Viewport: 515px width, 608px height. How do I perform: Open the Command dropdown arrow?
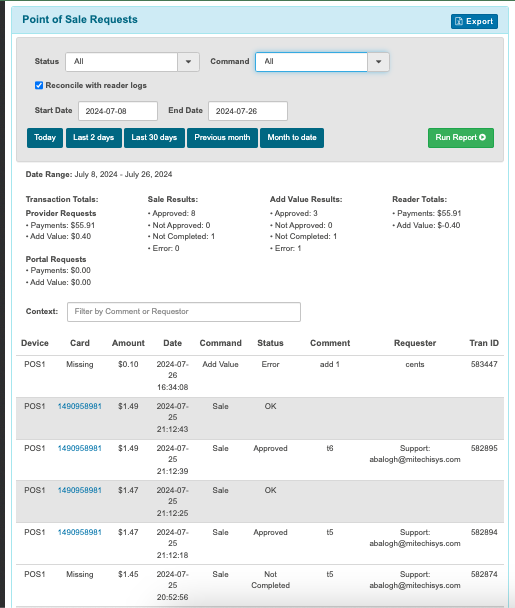[378, 62]
